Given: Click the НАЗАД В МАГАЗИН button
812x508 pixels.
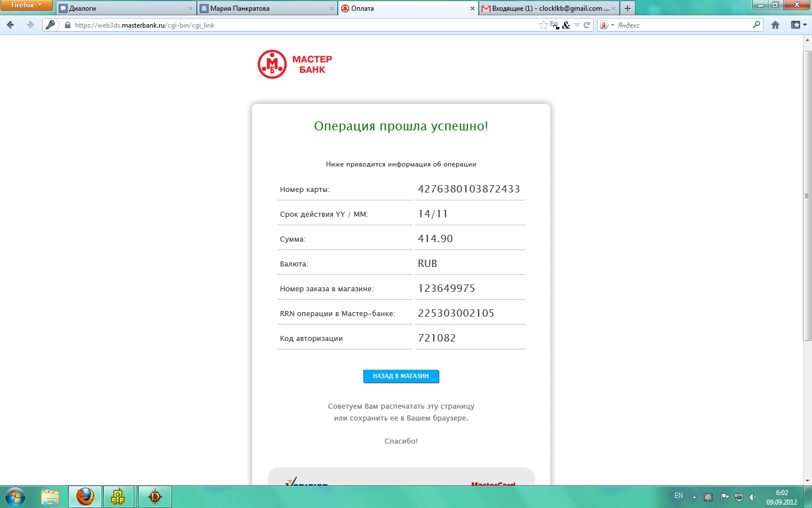Looking at the screenshot, I should pyautogui.click(x=401, y=376).
